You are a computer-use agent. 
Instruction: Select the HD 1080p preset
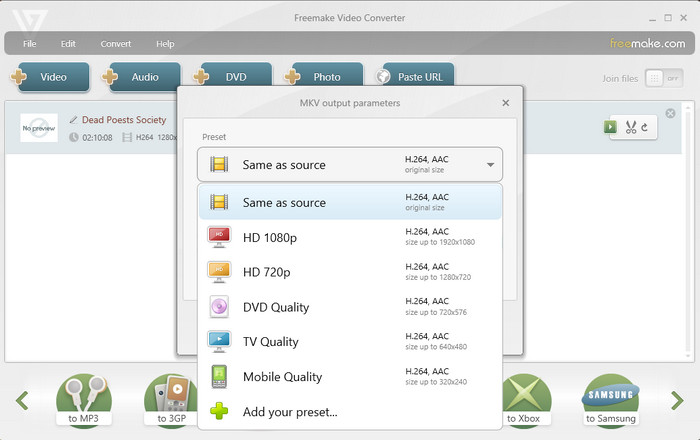[350, 237]
